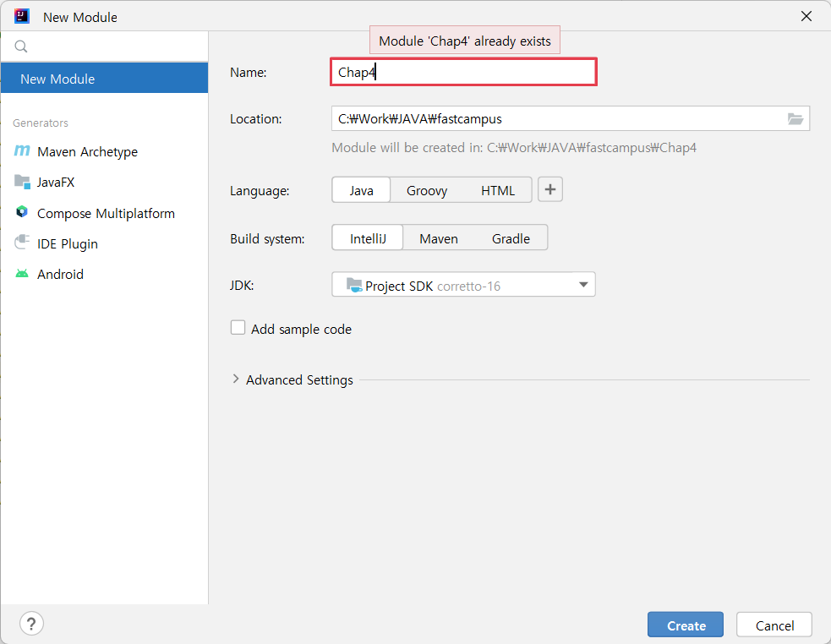831x644 pixels.
Task: Select IntelliJ build system
Action: coord(368,238)
